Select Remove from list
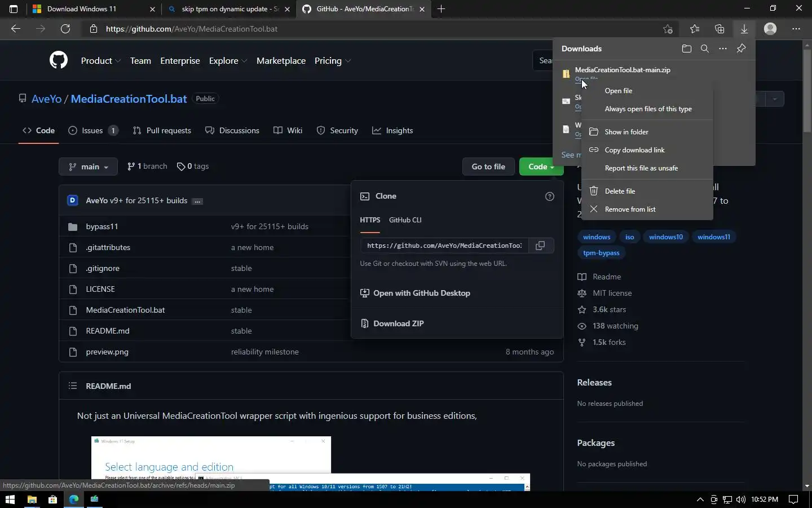The height and width of the screenshot is (508, 812). 647,209
